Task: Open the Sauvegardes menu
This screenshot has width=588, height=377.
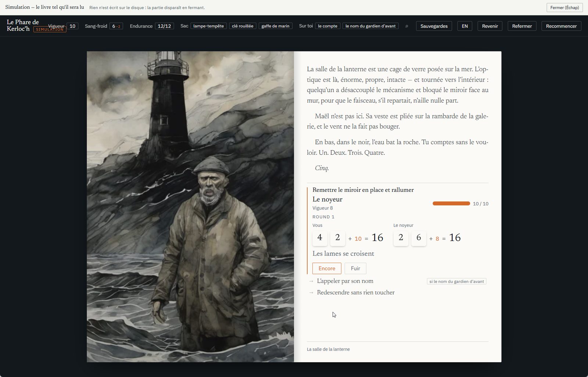Action: (x=434, y=26)
